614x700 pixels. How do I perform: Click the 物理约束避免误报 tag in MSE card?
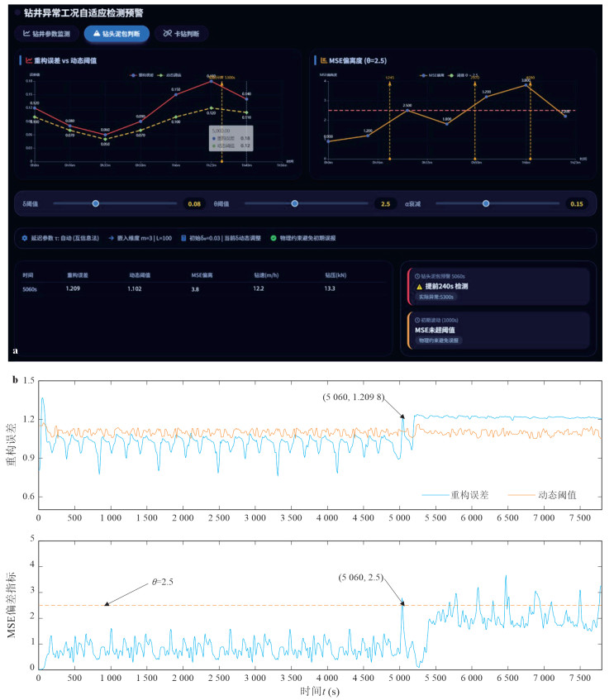click(439, 340)
